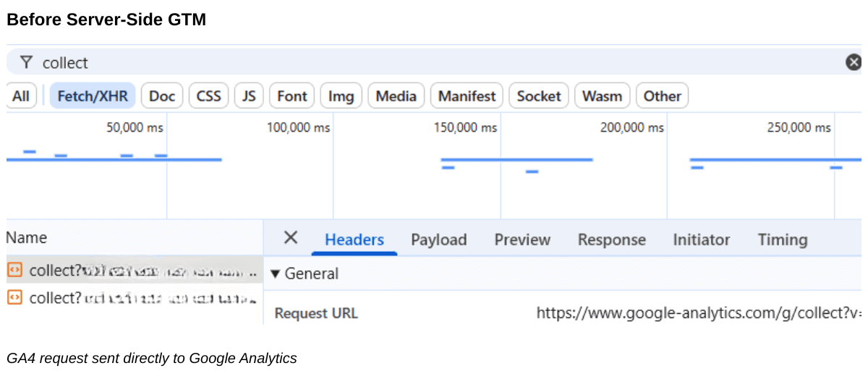
Task: Toggle the Media filter
Action: point(396,96)
